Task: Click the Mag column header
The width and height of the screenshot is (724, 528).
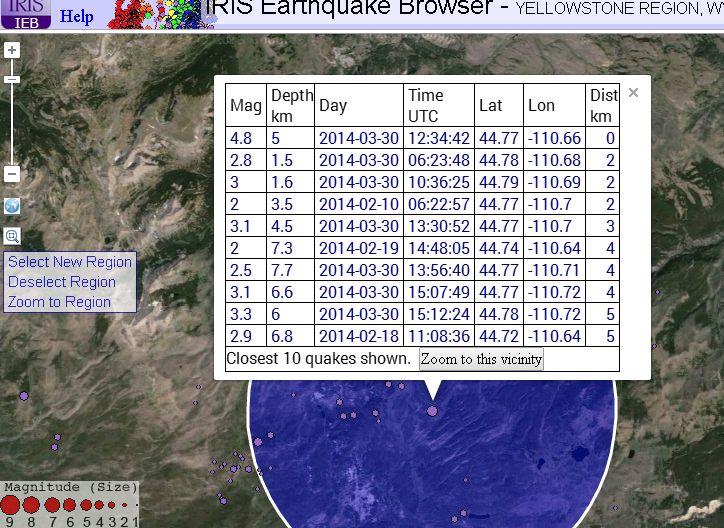Action: (x=246, y=105)
